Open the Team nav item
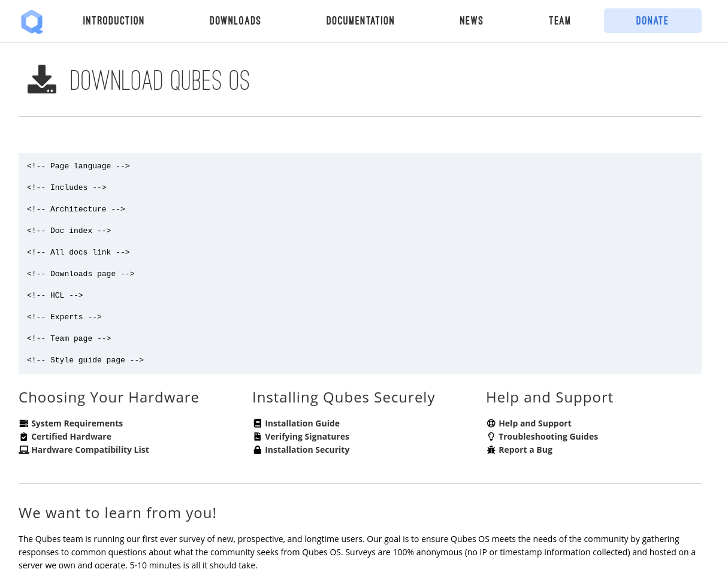The image size is (728, 569). [x=560, y=21]
